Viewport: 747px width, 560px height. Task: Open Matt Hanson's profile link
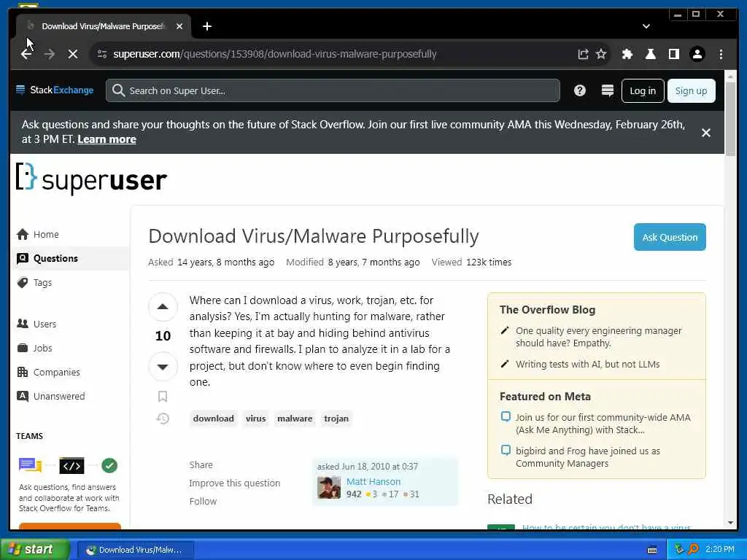(373, 481)
